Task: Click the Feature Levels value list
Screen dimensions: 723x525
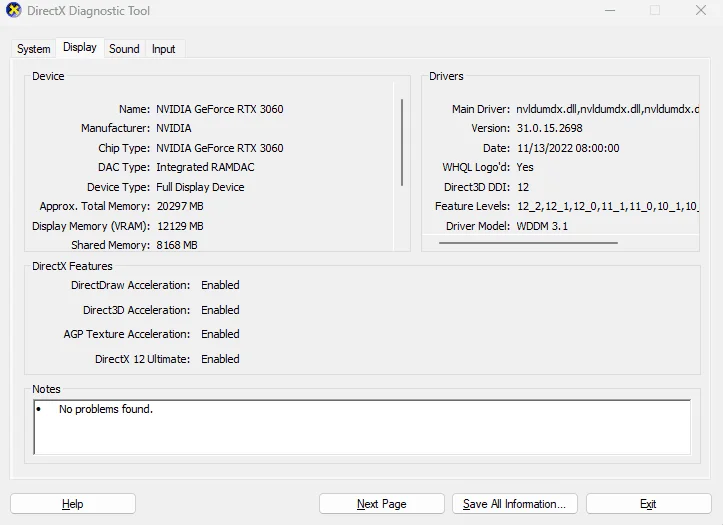Action: point(608,206)
